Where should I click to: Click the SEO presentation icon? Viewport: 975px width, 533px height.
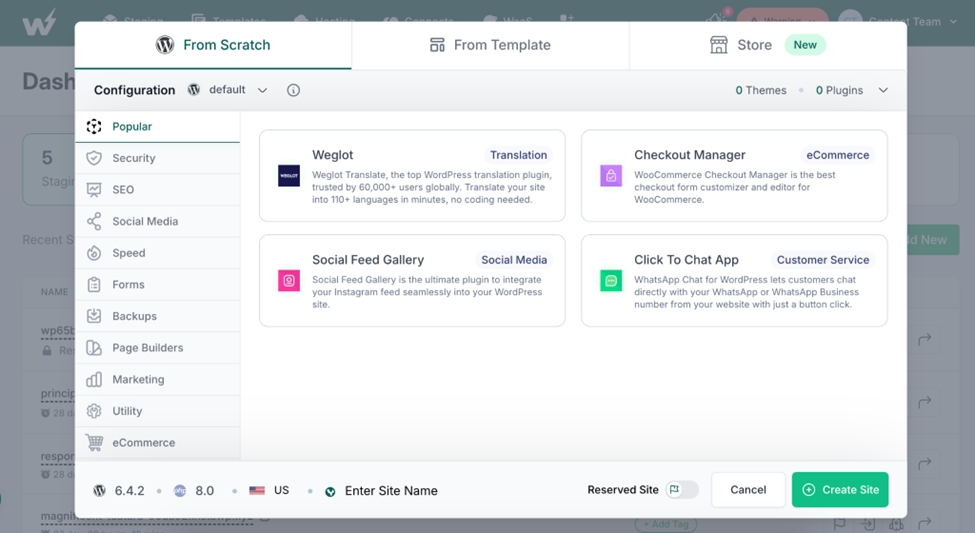pyautogui.click(x=94, y=190)
